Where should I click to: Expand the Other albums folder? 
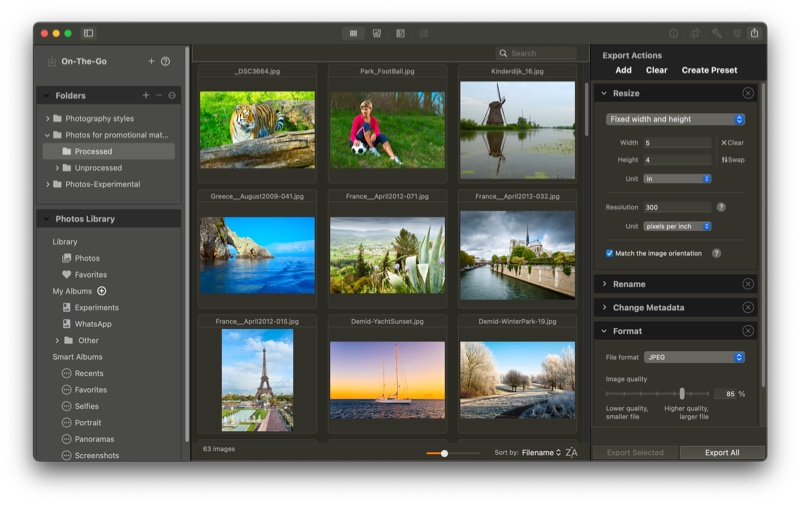[57, 340]
